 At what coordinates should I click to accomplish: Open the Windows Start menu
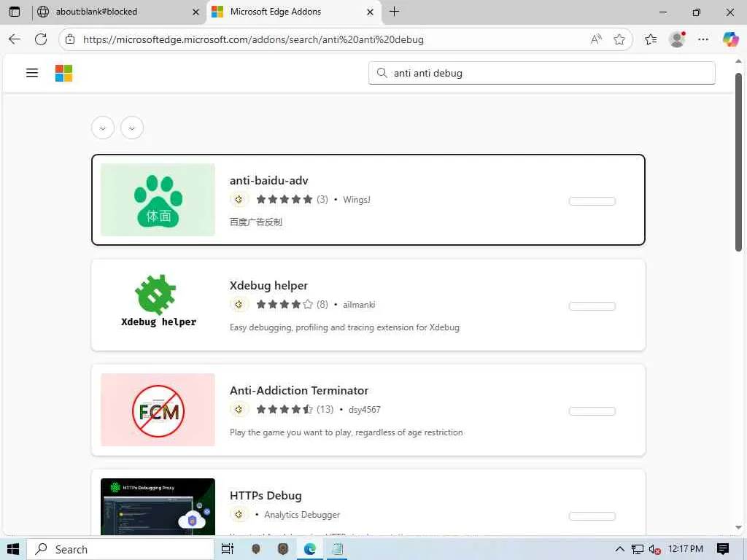pos(13,550)
